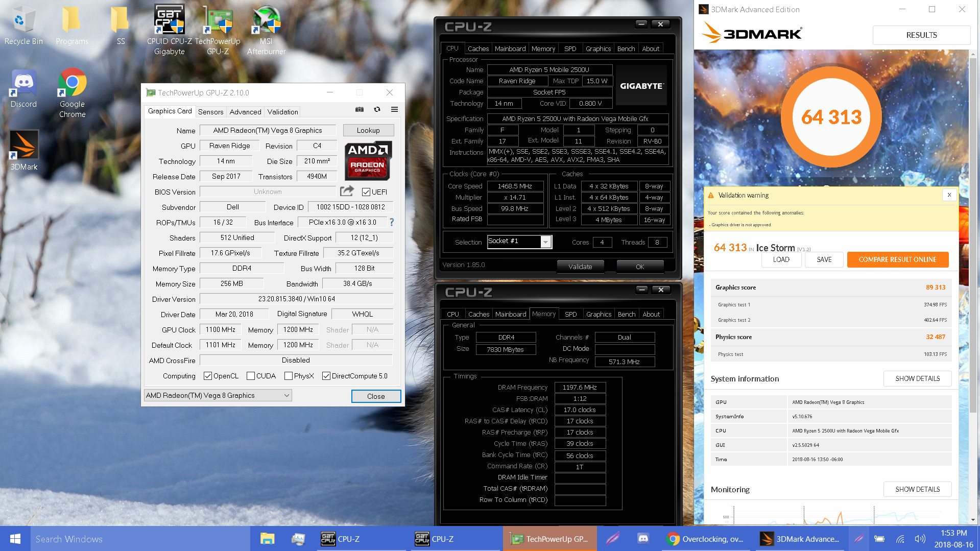
Task: Open Graphics tab in lower CPU-Z window
Action: pos(599,314)
